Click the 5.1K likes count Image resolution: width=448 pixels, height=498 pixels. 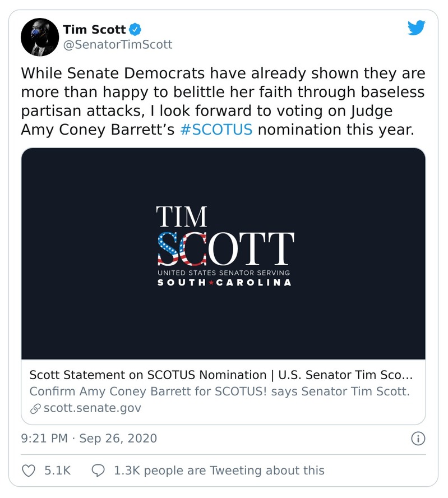pos(57,470)
